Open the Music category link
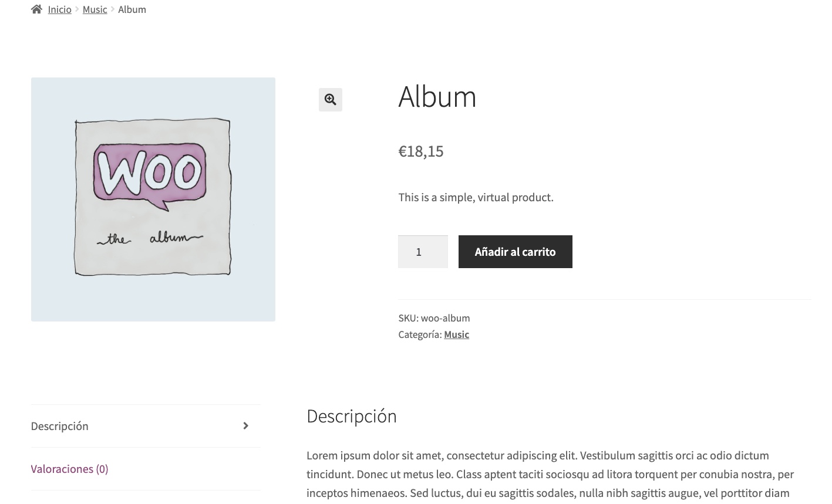 (456, 334)
